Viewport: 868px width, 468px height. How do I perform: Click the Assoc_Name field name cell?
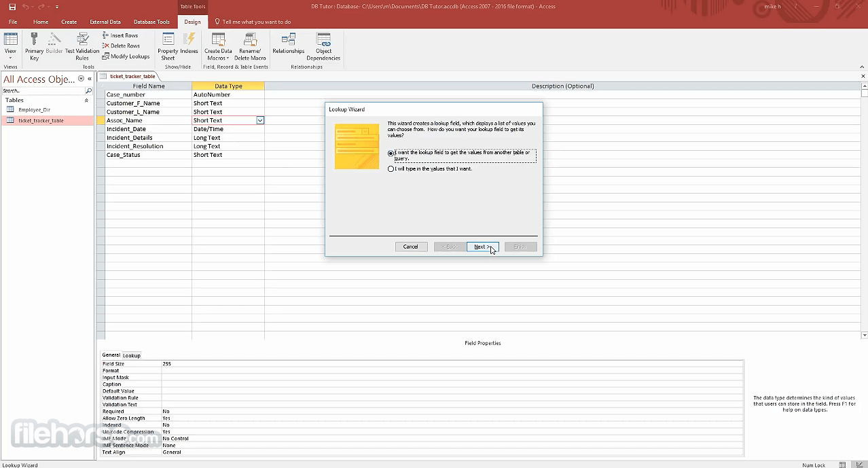148,120
